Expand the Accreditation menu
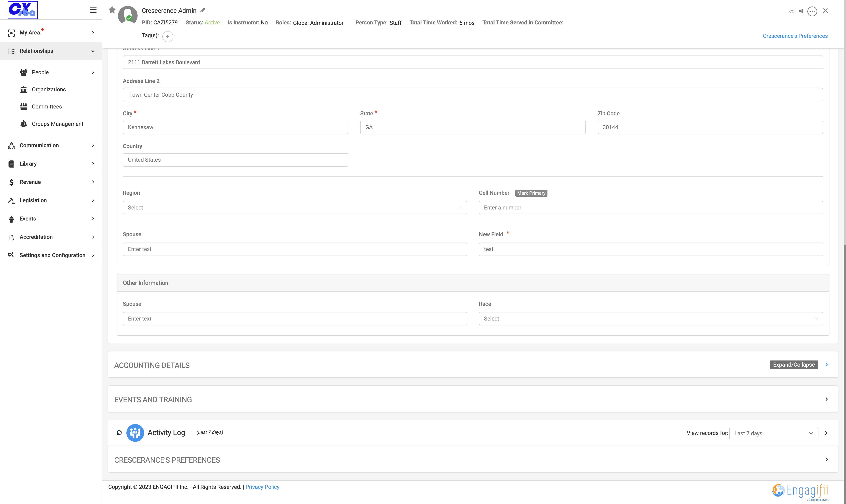 pyautogui.click(x=51, y=237)
